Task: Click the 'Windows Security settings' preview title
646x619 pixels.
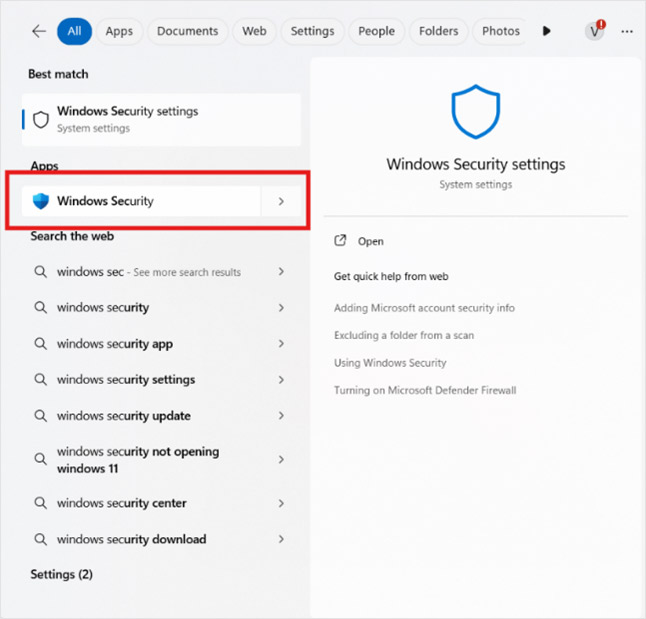Action: tap(476, 164)
